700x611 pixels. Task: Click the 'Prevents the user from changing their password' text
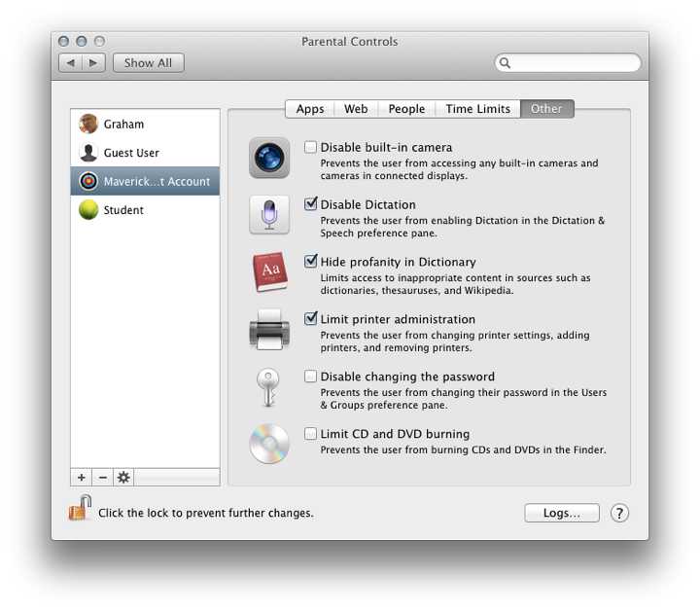(464, 398)
